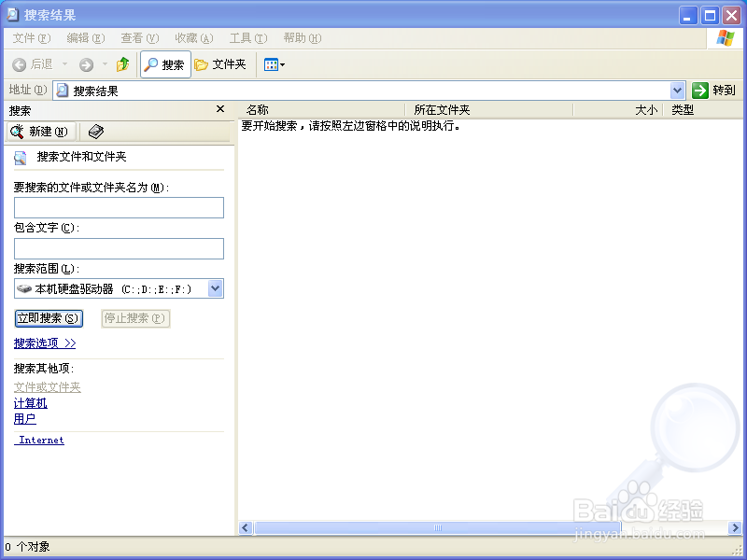Follow the 计算机 link
Image resolution: width=747 pixels, height=560 pixels.
coord(30,403)
